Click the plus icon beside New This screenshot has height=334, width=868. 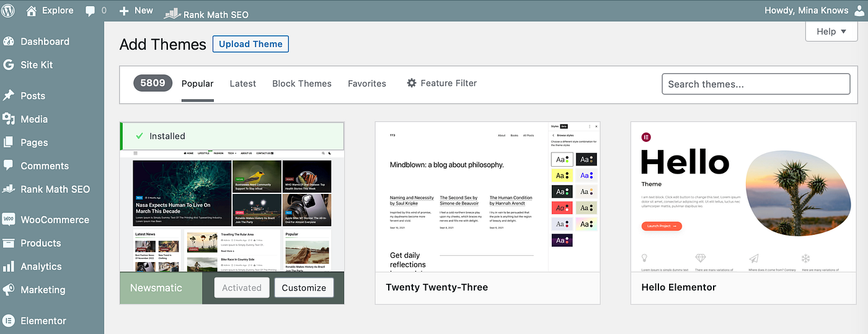[124, 11]
